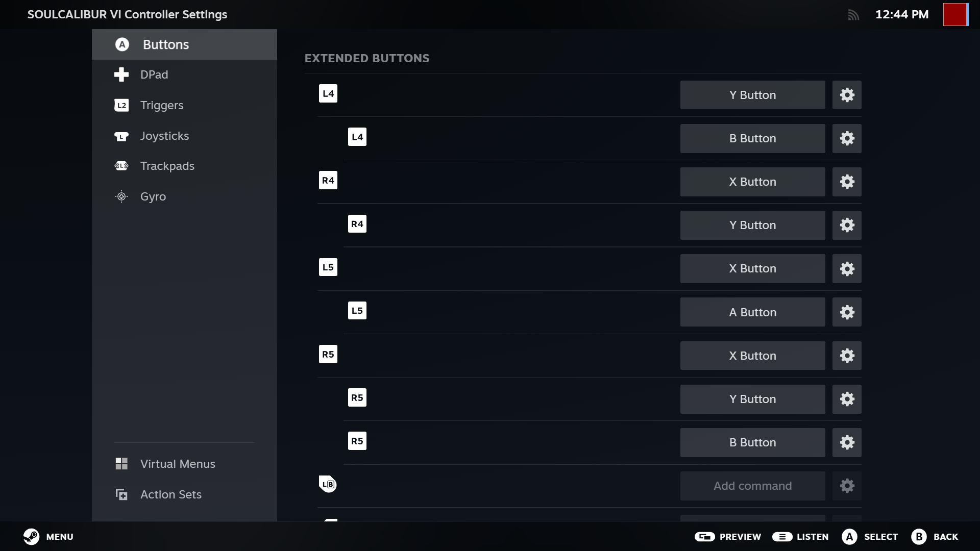Image resolution: width=980 pixels, height=551 pixels.
Task: Open the Action Sets icon
Action: pyautogui.click(x=122, y=494)
